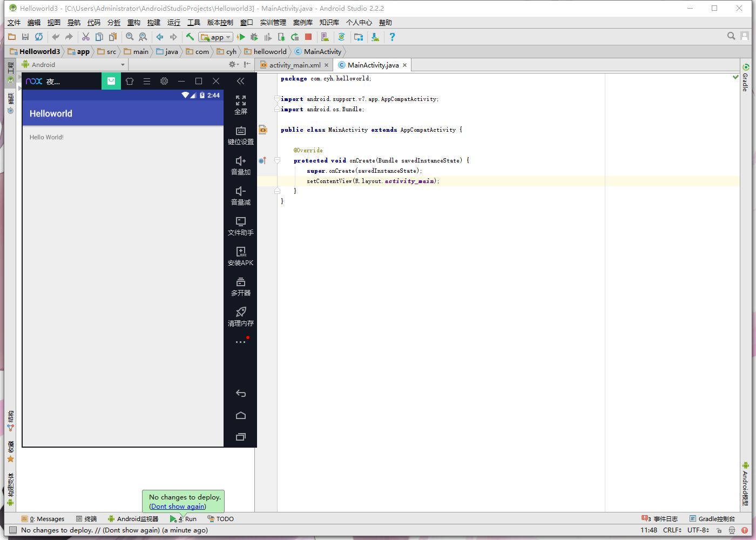The height and width of the screenshot is (540, 756).
Task: Toggle read-only lock icon in status bar
Action: click(719, 530)
